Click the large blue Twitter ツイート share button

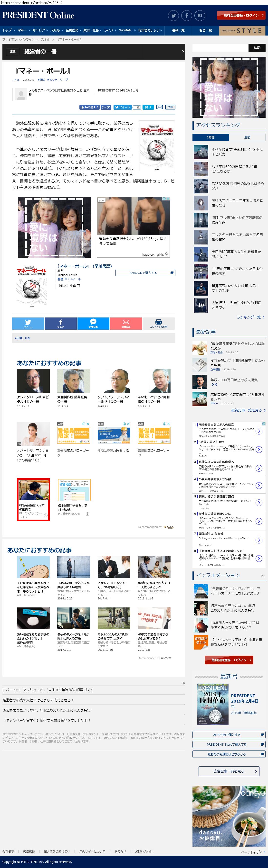click(x=28, y=324)
